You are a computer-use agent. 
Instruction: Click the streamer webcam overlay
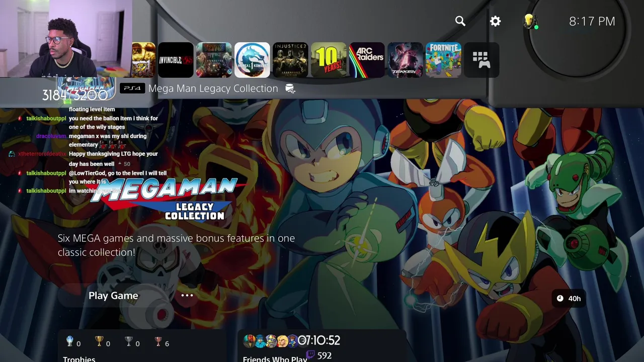pos(66,39)
